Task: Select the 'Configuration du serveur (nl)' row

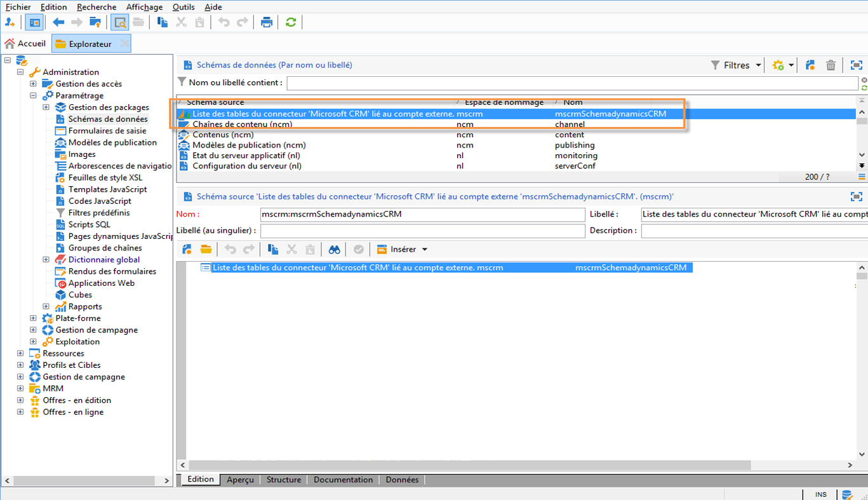Action: [x=516, y=166]
